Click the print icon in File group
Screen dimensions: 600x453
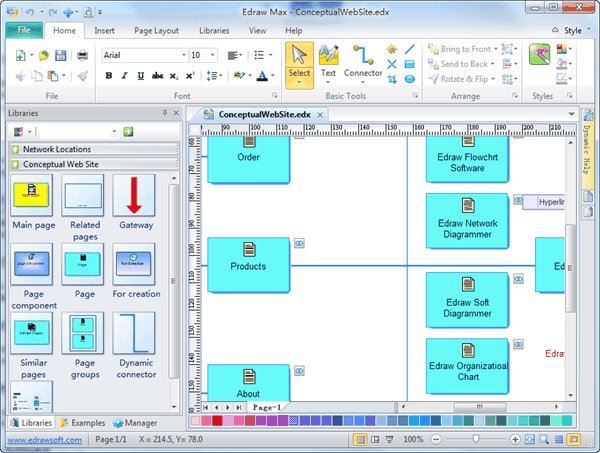click(83, 55)
